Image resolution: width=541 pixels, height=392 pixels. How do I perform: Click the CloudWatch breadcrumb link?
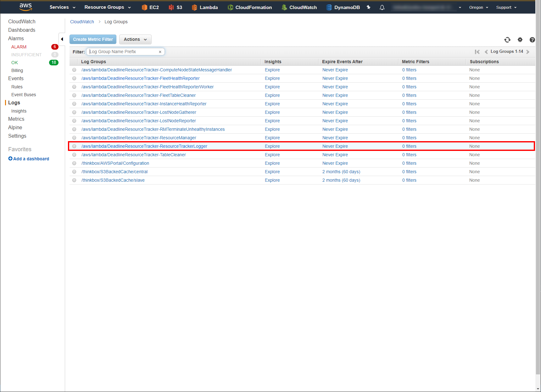click(x=82, y=22)
